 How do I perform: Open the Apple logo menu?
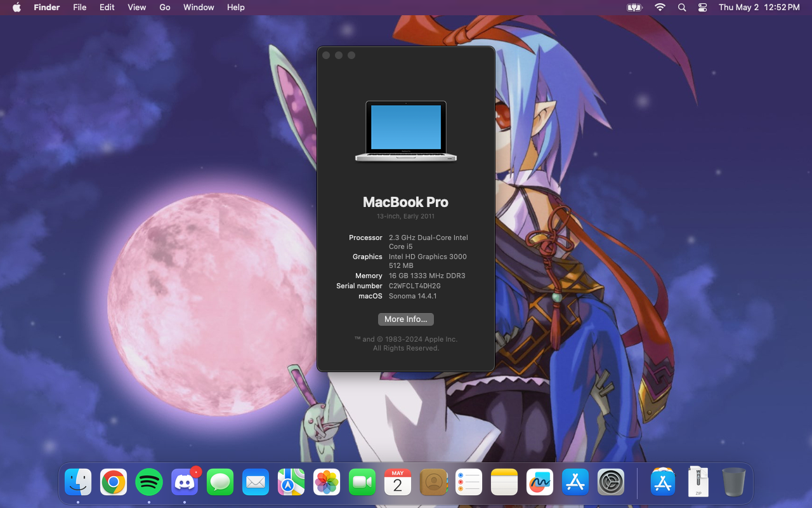[16, 8]
